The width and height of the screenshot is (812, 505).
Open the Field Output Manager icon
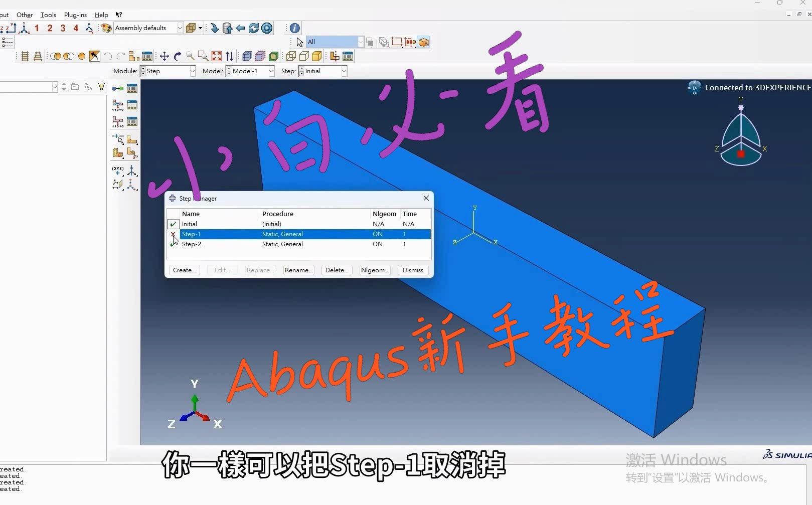(132, 105)
